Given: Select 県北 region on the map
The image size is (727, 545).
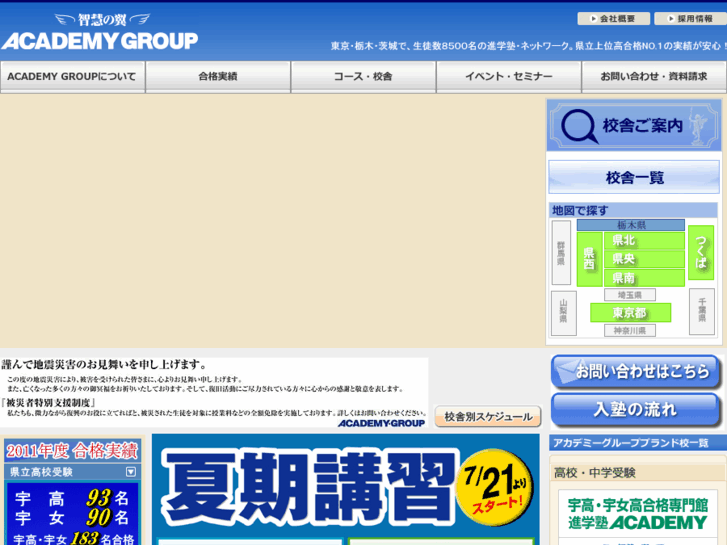Looking at the screenshot, I should tap(644, 240).
